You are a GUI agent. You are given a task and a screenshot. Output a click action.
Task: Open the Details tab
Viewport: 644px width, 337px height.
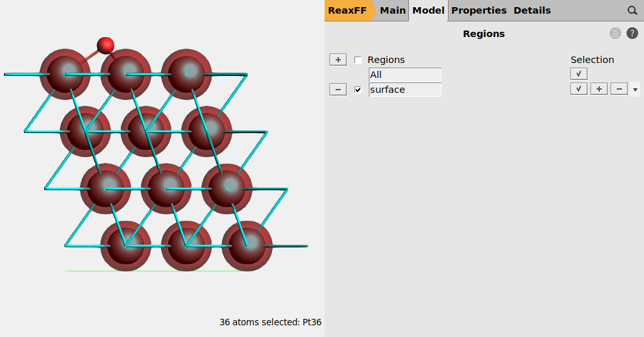click(532, 10)
